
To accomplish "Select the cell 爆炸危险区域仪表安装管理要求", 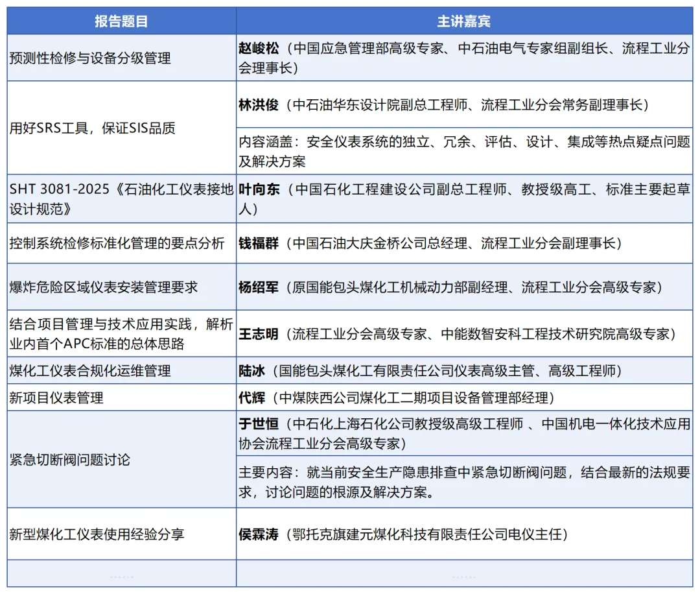I will 121,287.
